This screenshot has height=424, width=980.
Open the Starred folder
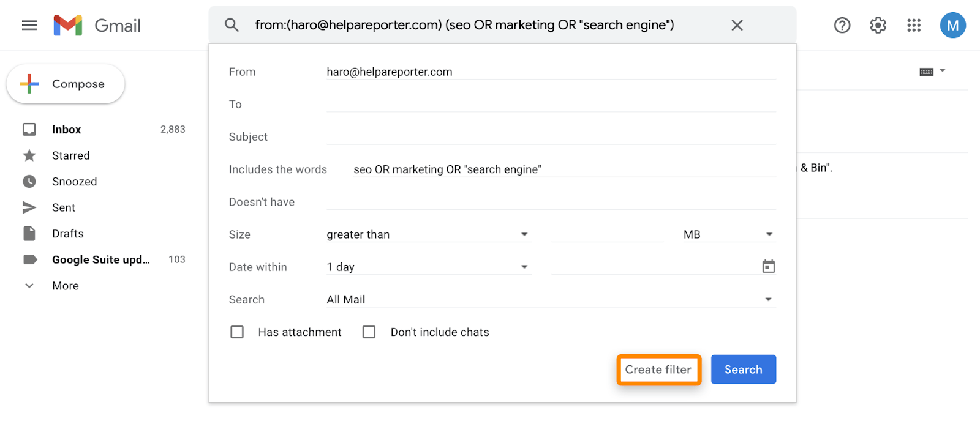(x=70, y=155)
